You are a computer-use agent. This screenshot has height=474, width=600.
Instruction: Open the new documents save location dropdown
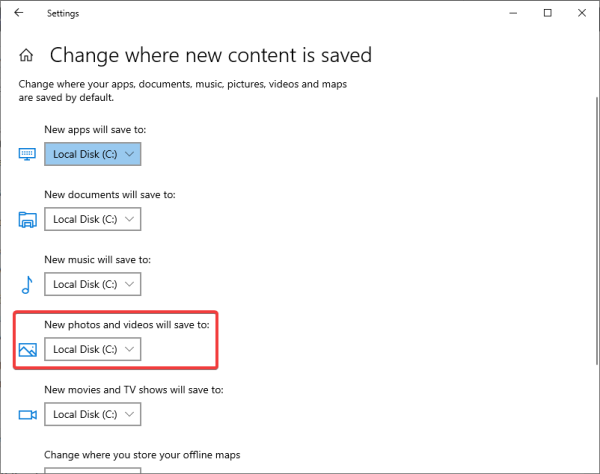[93, 219]
